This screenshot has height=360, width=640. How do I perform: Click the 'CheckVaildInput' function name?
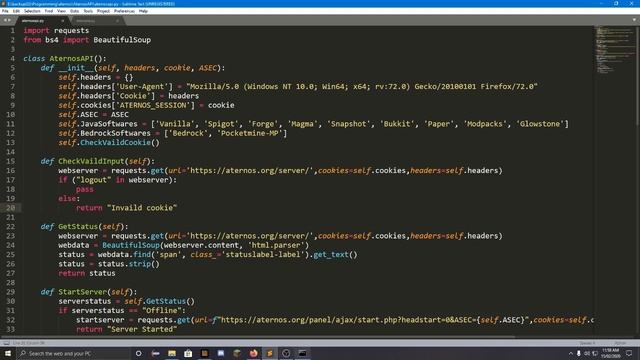click(91, 161)
